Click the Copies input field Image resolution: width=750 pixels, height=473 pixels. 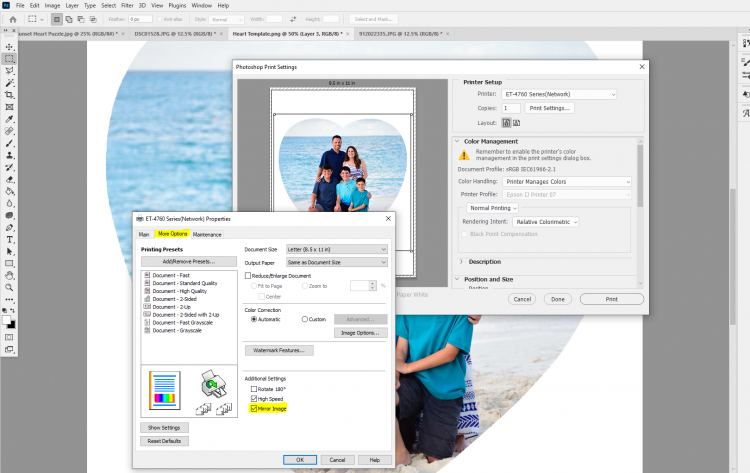tap(511, 108)
